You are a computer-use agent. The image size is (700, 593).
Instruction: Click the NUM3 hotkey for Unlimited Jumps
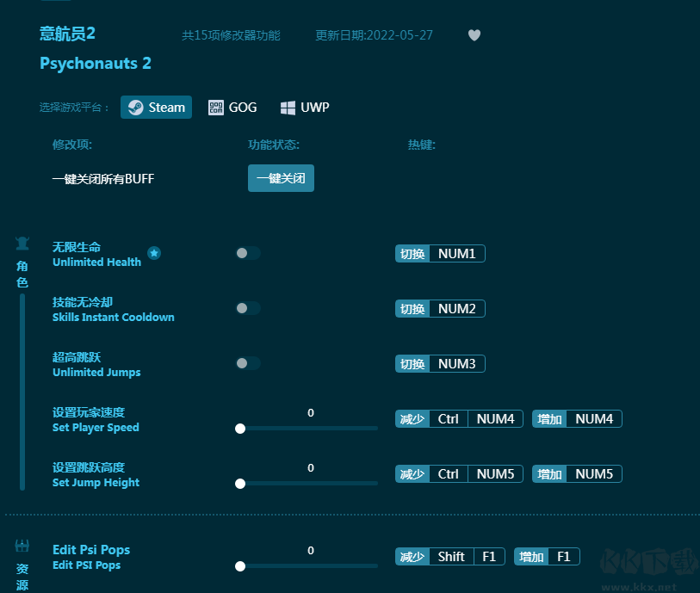click(x=456, y=364)
